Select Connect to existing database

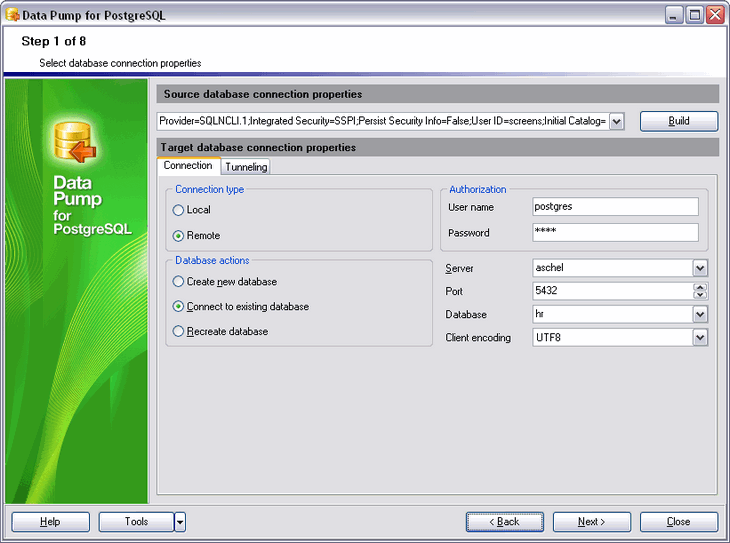point(179,307)
